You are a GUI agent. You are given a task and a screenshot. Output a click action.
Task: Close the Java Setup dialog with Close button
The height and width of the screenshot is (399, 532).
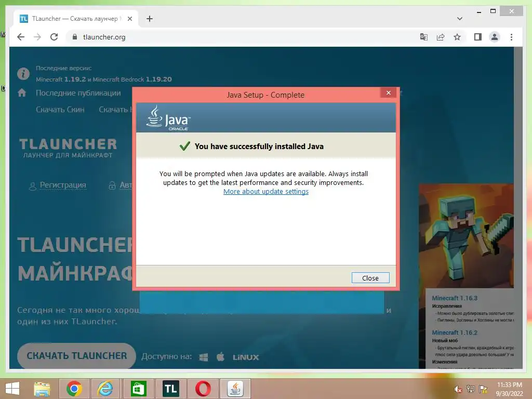370,278
